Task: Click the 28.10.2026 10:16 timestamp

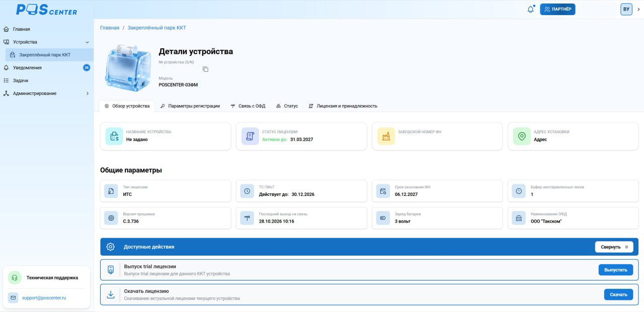Action: pos(276,221)
